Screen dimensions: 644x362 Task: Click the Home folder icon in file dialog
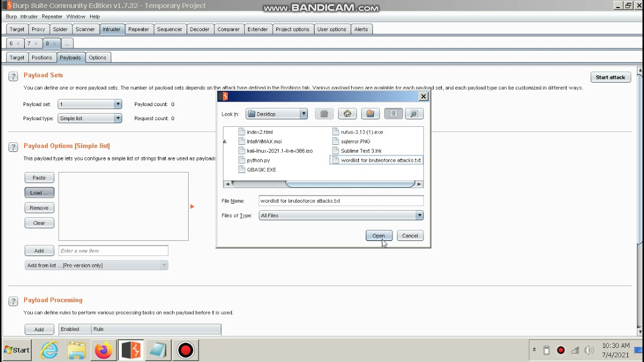[x=347, y=114]
